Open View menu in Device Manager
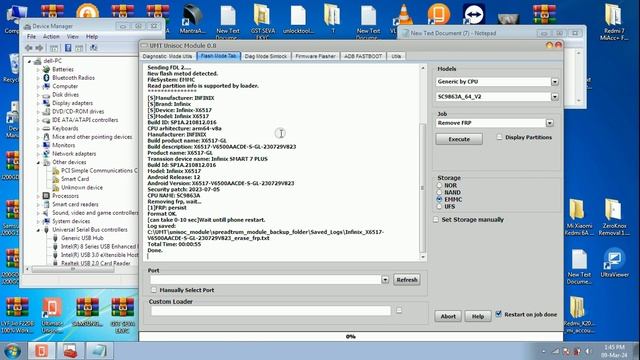 tap(73, 36)
